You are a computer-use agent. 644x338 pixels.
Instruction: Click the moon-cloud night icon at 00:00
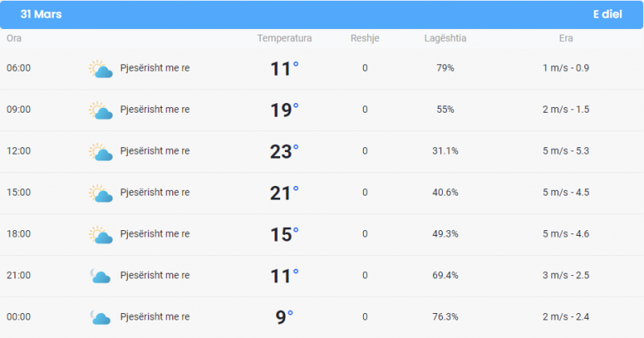(x=100, y=317)
